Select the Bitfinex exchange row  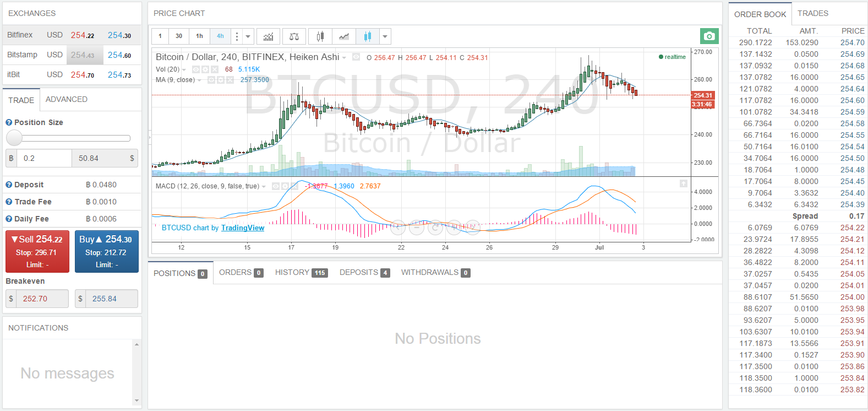72,35
